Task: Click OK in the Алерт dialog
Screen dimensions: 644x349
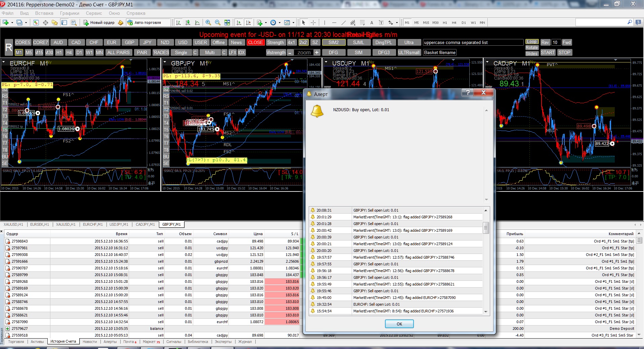Action: (x=399, y=324)
